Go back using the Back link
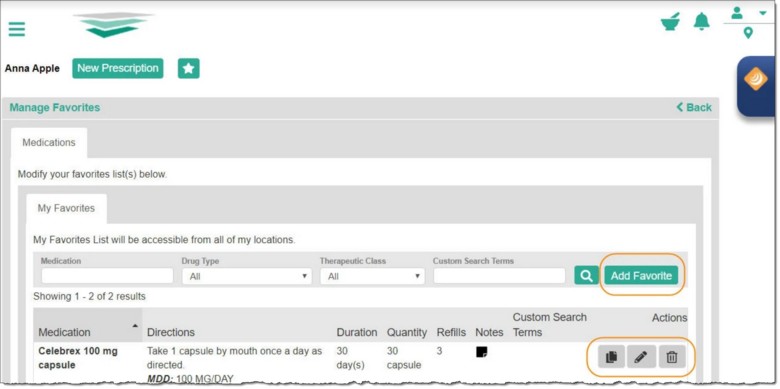The width and height of the screenshot is (780, 389). (x=694, y=107)
